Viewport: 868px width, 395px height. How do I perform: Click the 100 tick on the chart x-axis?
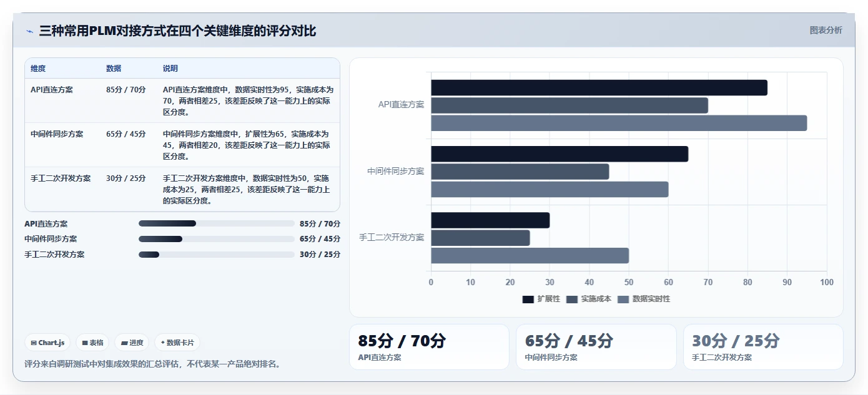(827, 283)
